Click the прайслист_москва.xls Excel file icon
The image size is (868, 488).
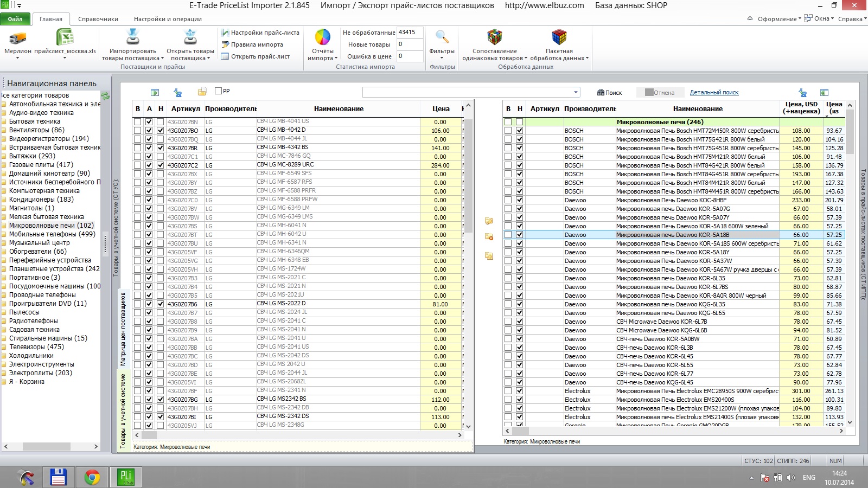point(65,37)
